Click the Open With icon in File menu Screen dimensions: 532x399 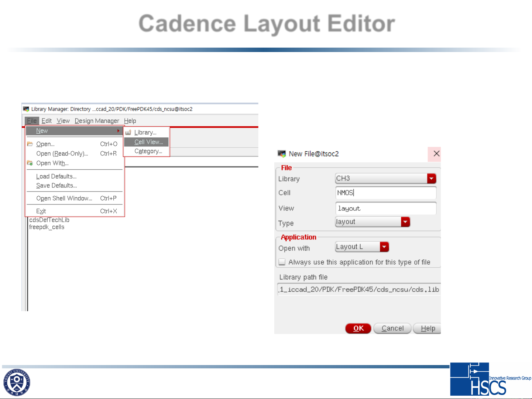[30, 163]
